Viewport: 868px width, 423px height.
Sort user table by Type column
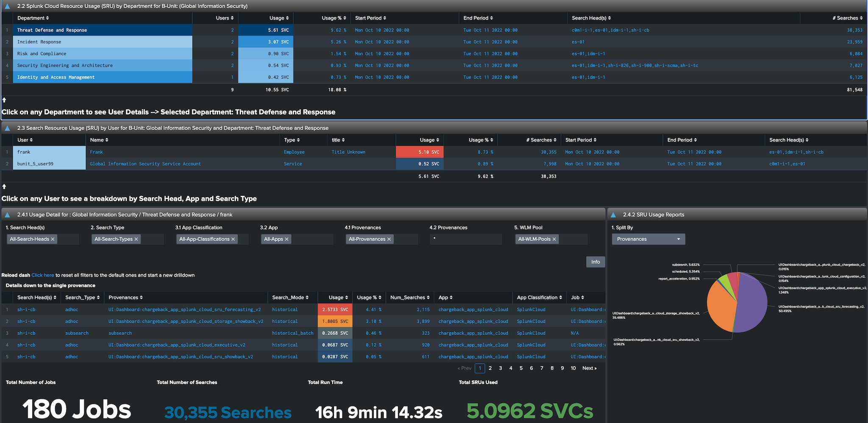coord(292,140)
